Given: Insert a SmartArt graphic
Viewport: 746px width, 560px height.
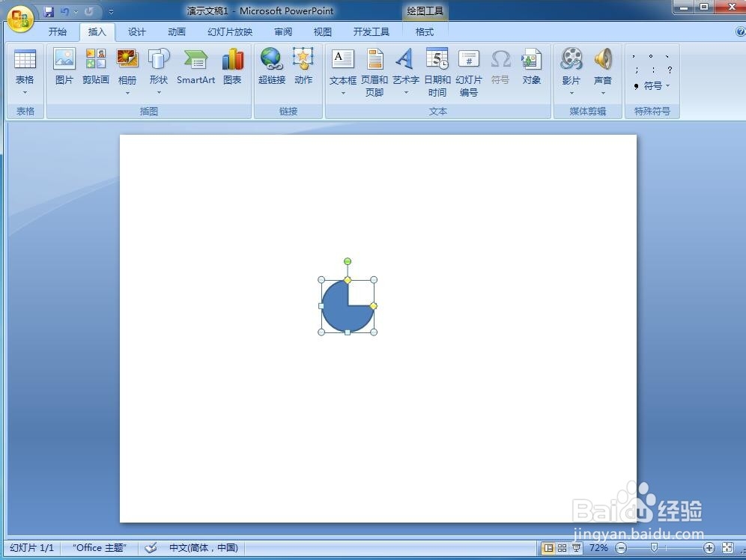Looking at the screenshot, I should point(195,67).
